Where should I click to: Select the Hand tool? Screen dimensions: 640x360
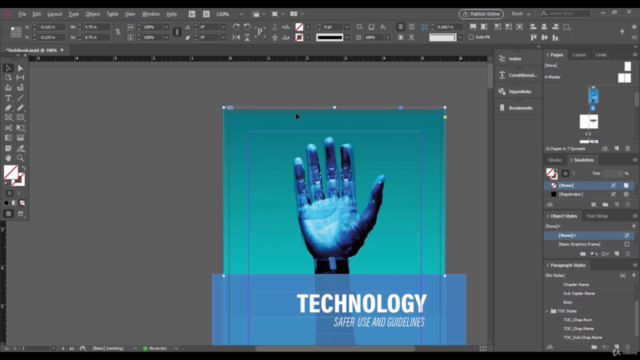(8, 158)
